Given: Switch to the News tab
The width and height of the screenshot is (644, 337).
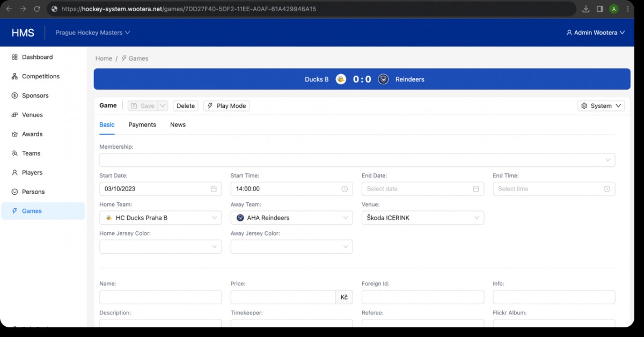Looking at the screenshot, I should [x=178, y=124].
